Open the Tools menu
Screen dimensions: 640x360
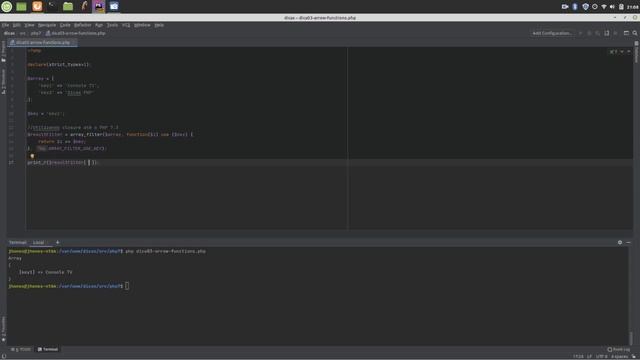point(112,25)
